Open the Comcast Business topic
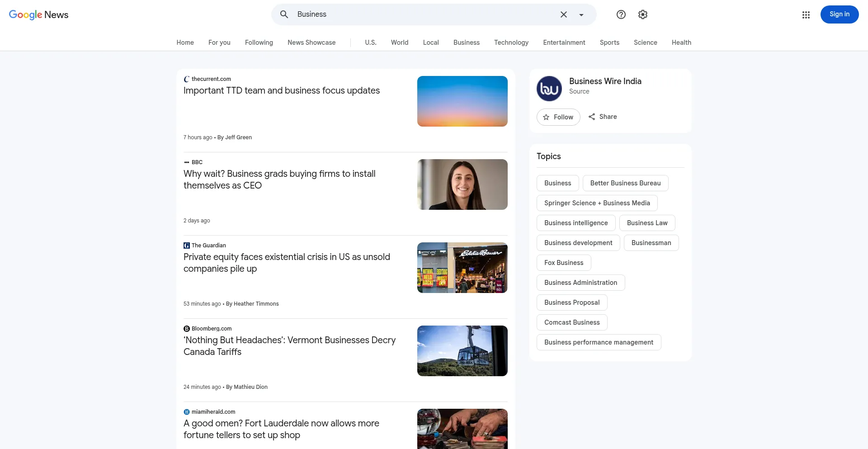The height and width of the screenshot is (449, 868). point(572,322)
